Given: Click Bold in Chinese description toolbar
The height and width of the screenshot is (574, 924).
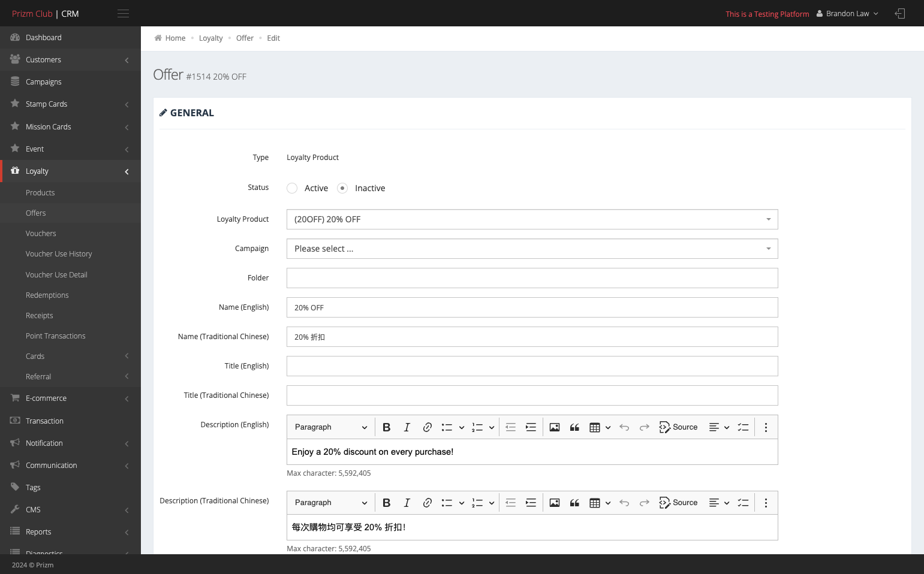Looking at the screenshot, I should [387, 503].
